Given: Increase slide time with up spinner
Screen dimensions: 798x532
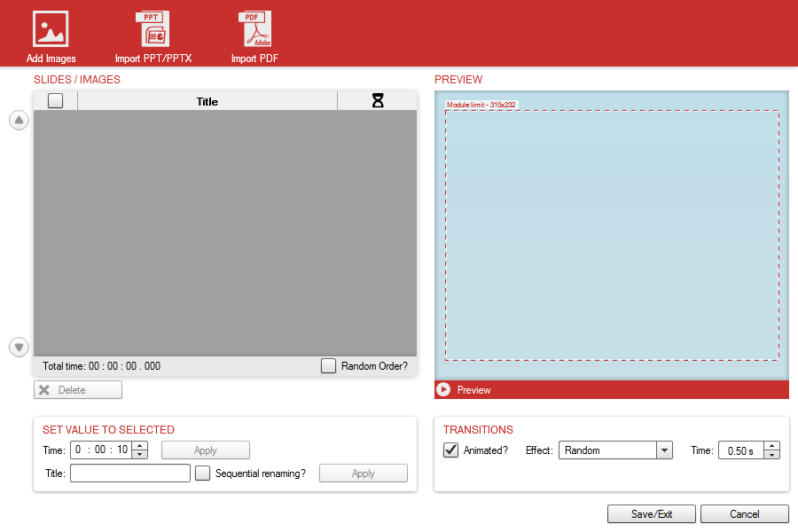Looking at the screenshot, I should [139, 446].
